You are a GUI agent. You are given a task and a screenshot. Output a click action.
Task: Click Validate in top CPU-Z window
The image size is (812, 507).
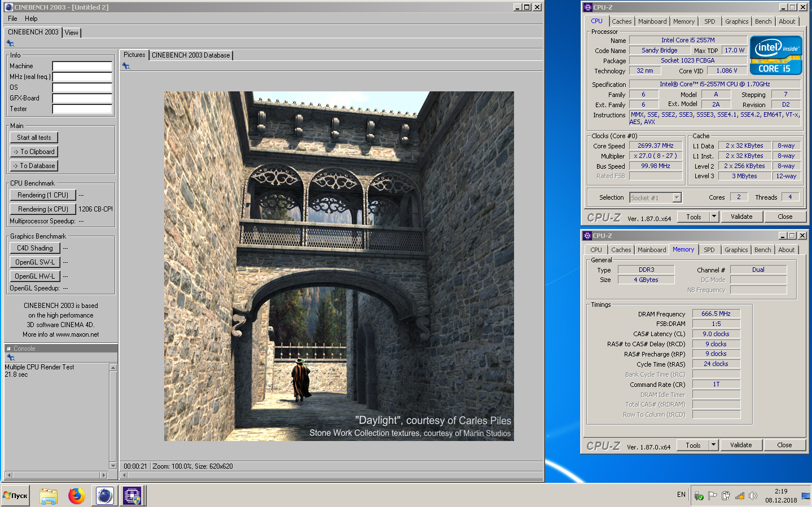pyautogui.click(x=741, y=217)
